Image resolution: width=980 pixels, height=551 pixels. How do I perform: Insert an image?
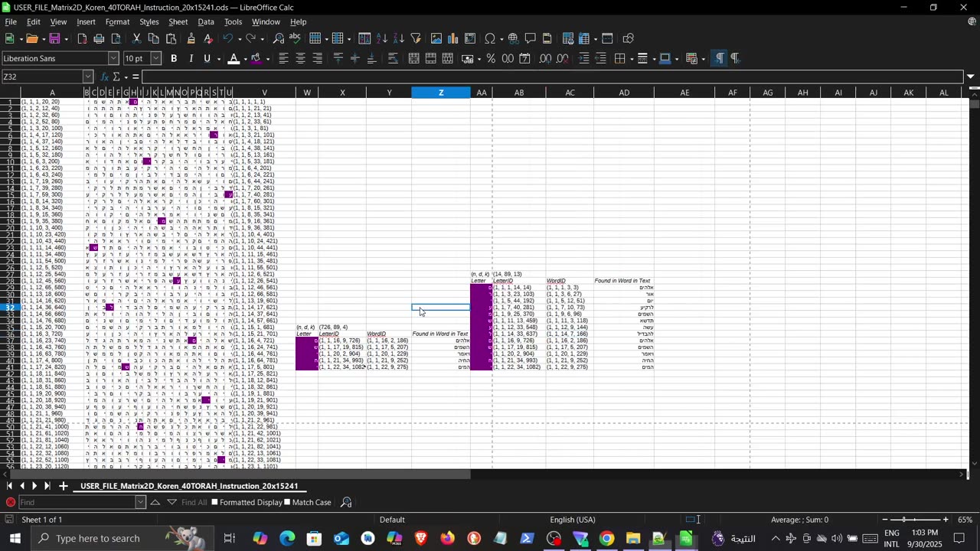tap(436, 38)
